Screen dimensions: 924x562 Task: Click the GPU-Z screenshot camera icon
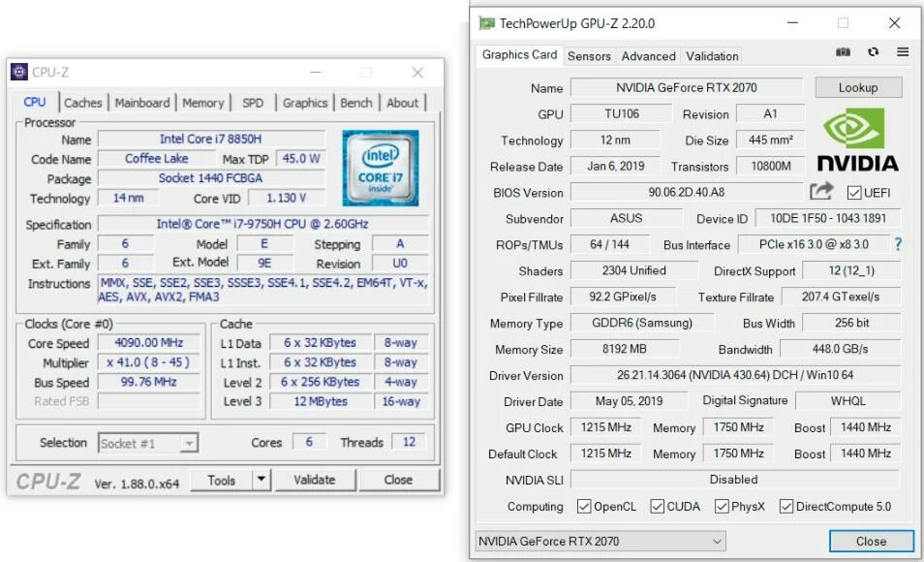click(843, 52)
